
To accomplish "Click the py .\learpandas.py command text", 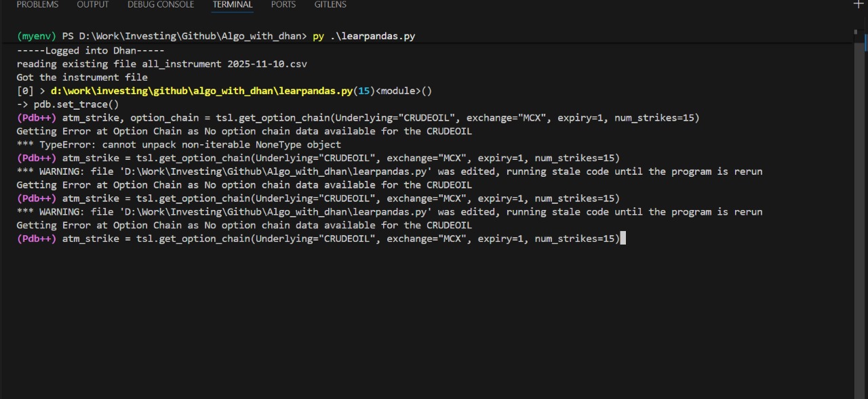I will 363,37.
